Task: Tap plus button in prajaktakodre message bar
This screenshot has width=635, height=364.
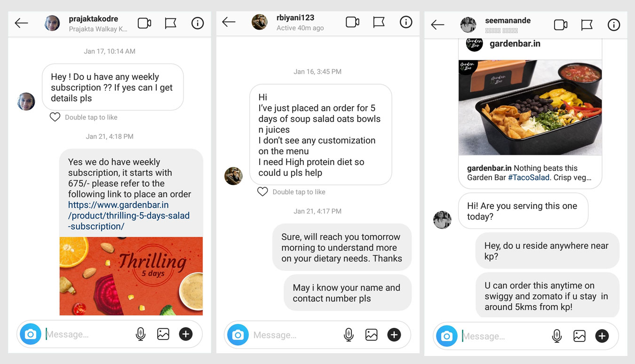Action: point(186,334)
